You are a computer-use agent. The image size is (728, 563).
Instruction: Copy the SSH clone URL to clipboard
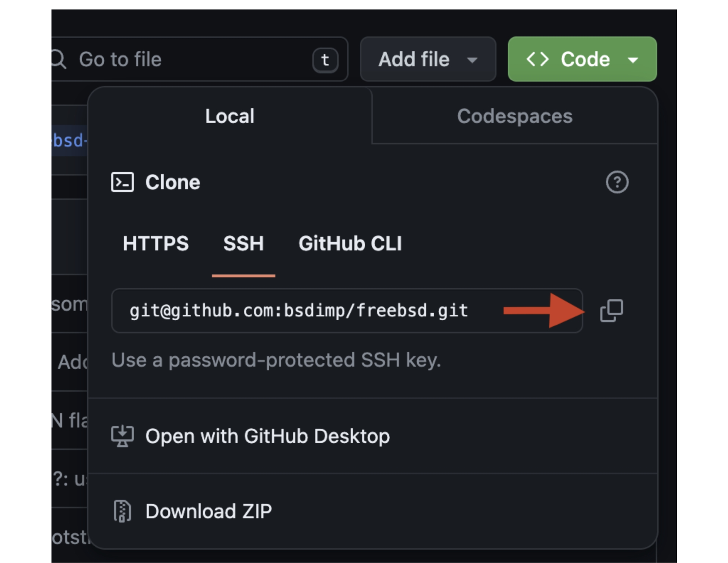(611, 311)
